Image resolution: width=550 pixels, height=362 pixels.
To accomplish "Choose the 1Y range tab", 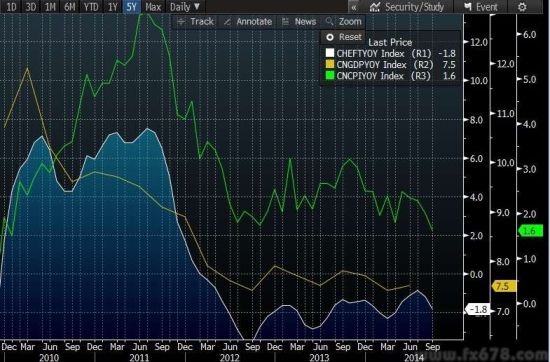I will click(113, 7).
